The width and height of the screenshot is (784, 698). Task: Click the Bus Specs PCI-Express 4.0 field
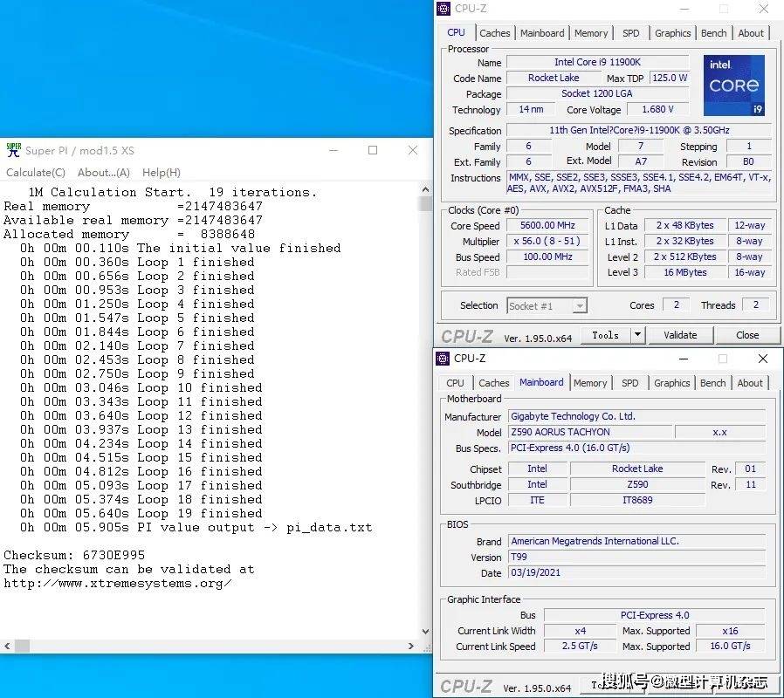(636, 448)
